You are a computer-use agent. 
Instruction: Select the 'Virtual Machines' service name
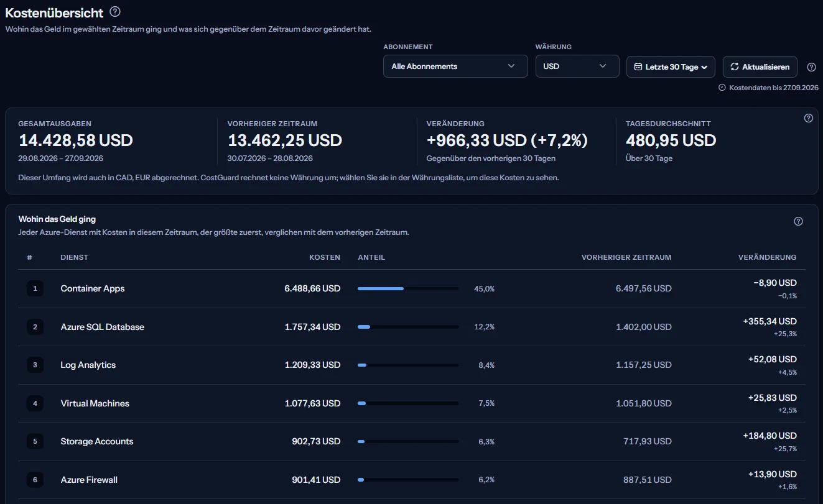95,403
